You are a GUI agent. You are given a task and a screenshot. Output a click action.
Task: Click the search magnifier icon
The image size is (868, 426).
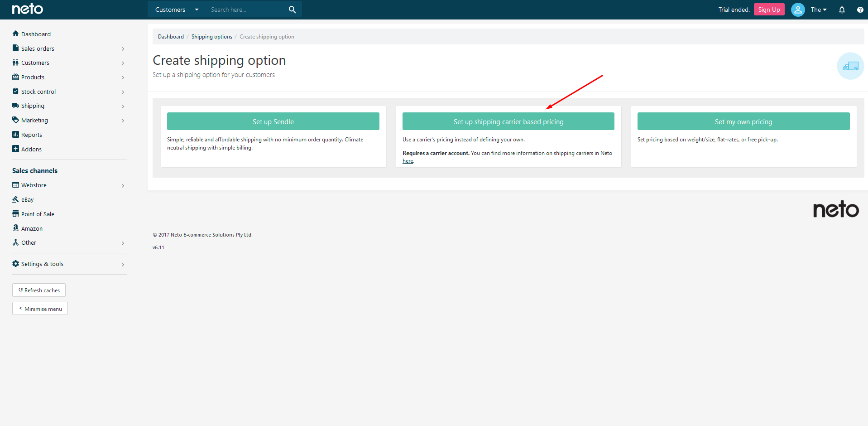292,10
